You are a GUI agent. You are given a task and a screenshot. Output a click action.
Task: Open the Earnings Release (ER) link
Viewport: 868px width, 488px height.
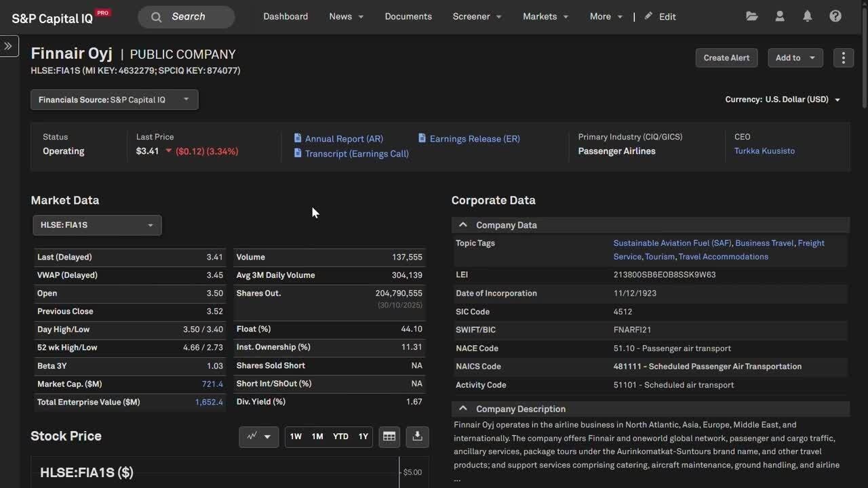475,139
